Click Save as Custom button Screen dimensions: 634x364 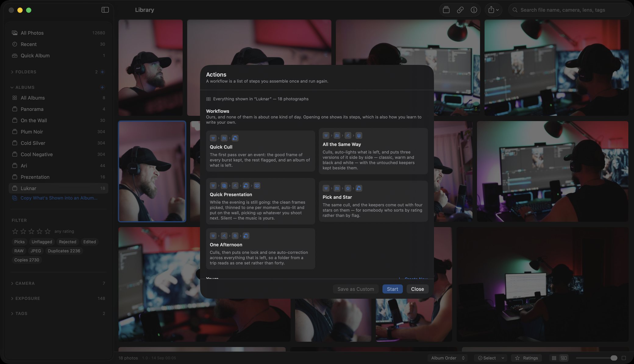tap(355, 289)
